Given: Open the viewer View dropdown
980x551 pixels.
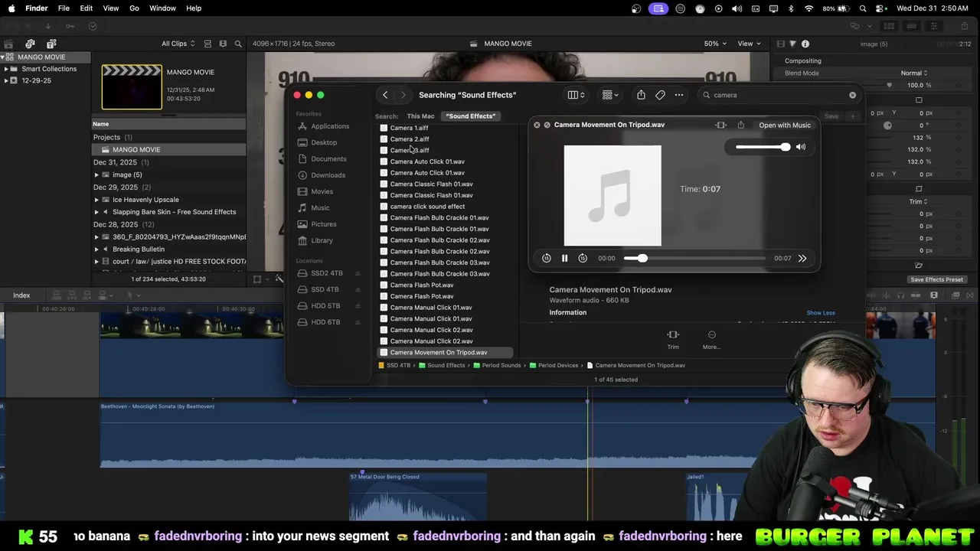Looking at the screenshot, I should click(x=748, y=44).
